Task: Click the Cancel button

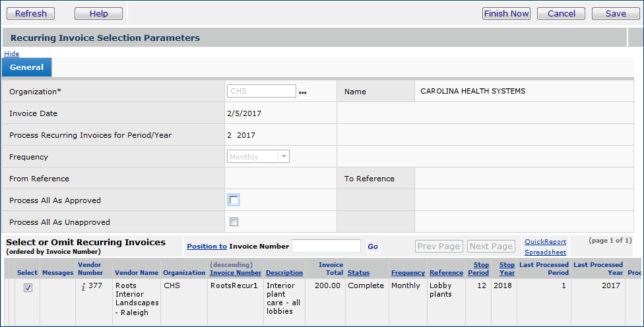Action: (x=561, y=14)
